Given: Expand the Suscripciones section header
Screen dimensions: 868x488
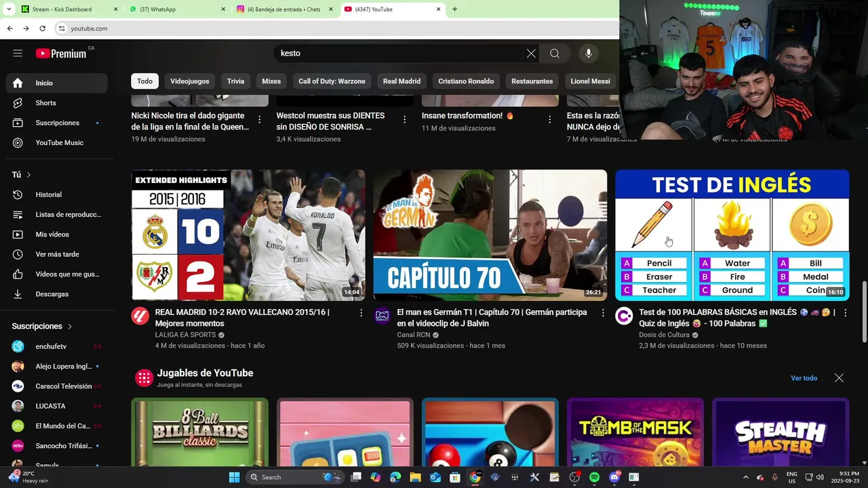Looking at the screenshot, I should 42,326.
